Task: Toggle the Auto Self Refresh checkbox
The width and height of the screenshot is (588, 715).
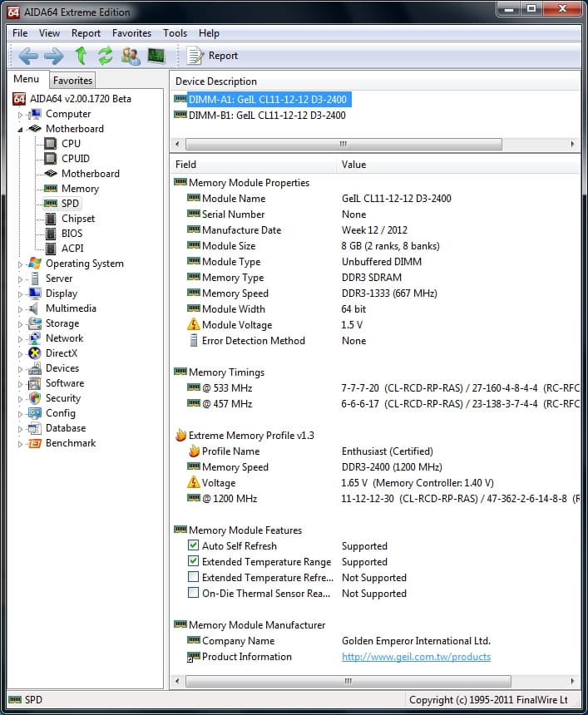Action: pyautogui.click(x=194, y=545)
